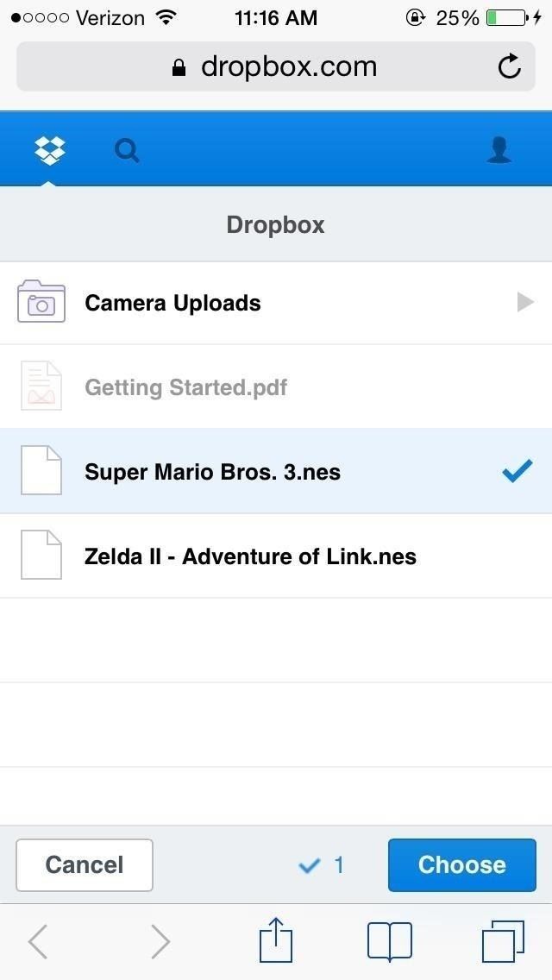Viewport: 552px width, 980px height.
Task: Uncheck the Super Mario Bros. 3.nes checkmark
Action: (x=517, y=472)
